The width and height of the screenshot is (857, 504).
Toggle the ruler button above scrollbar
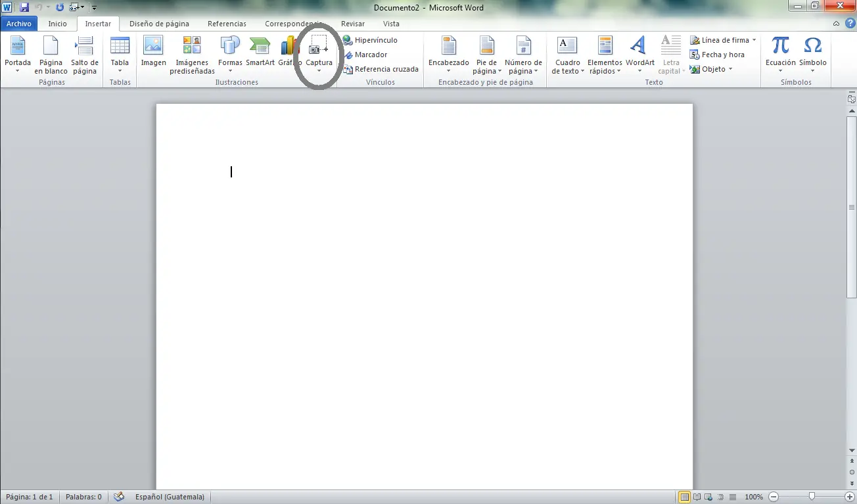click(x=852, y=99)
